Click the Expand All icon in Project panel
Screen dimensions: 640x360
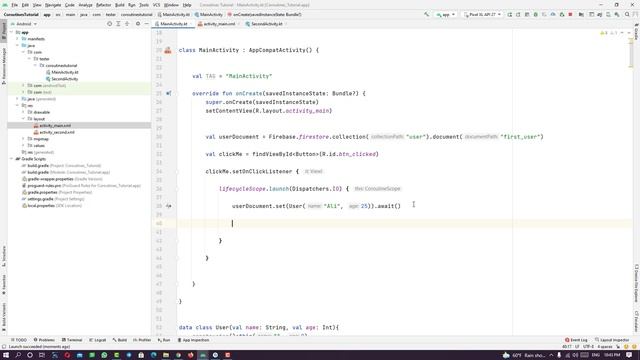(118, 24)
